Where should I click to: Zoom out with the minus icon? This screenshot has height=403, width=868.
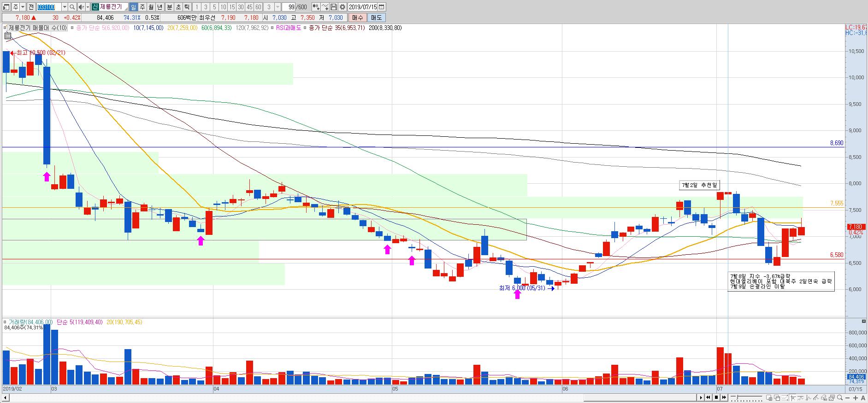click(848, 398)
